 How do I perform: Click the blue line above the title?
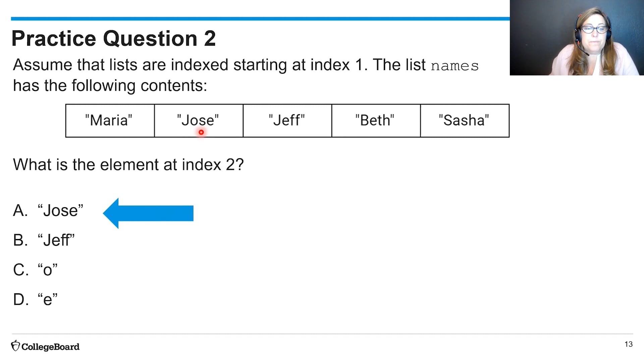coord(260,19)
